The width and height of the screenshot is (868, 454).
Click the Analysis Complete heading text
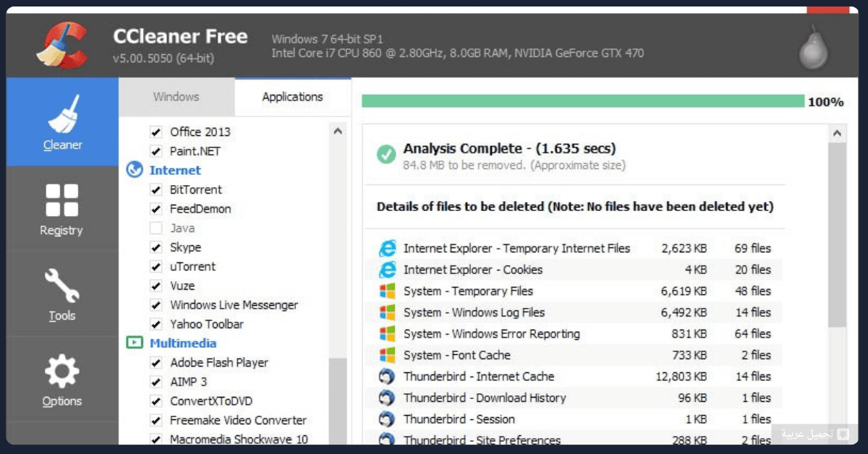(509, 149)
